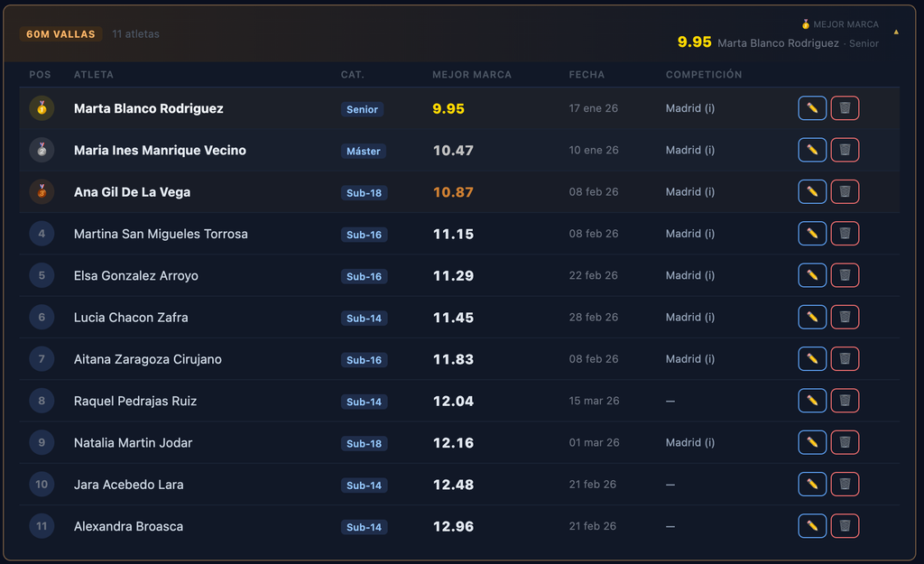Edit Natalia Martin Jodar's entry
924x564 pixels.
812,442
